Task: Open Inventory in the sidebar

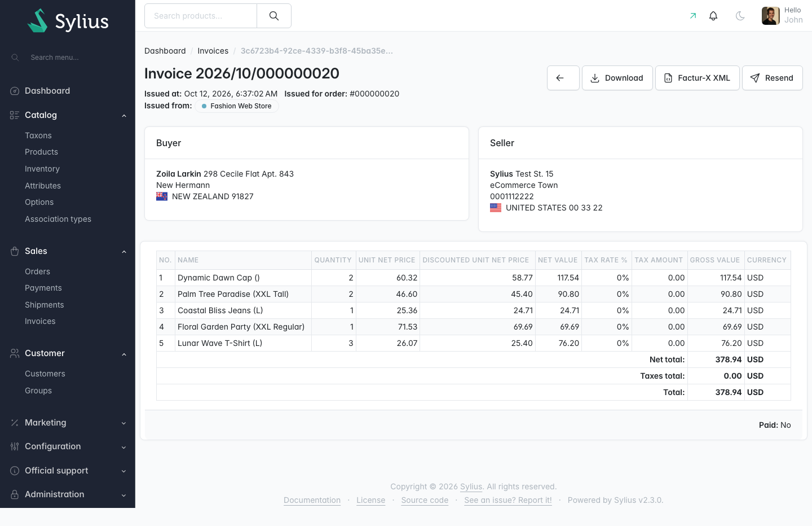Action: point(42,169)
